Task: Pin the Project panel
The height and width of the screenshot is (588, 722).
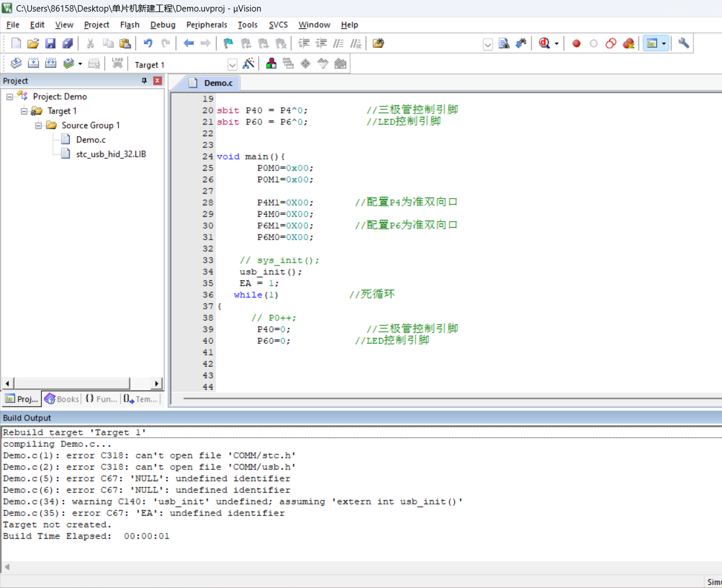Action: click(x=145, y=81)
